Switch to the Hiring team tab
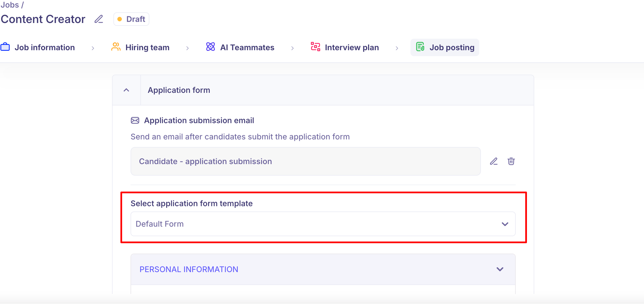The width and height of the screenshot is (644, 308). click(x=147, y=47)
